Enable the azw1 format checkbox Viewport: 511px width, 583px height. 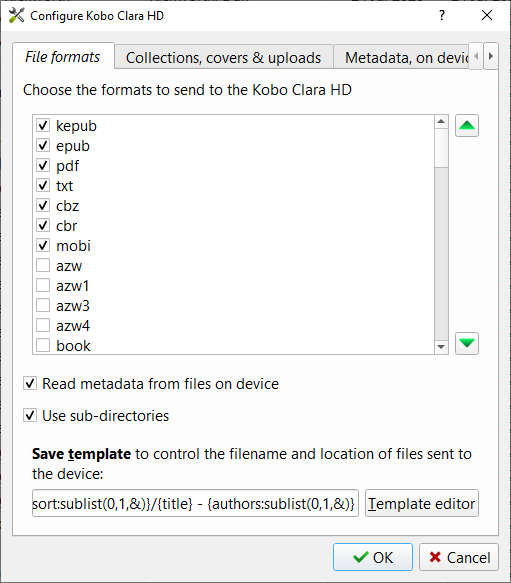(43, 286)
